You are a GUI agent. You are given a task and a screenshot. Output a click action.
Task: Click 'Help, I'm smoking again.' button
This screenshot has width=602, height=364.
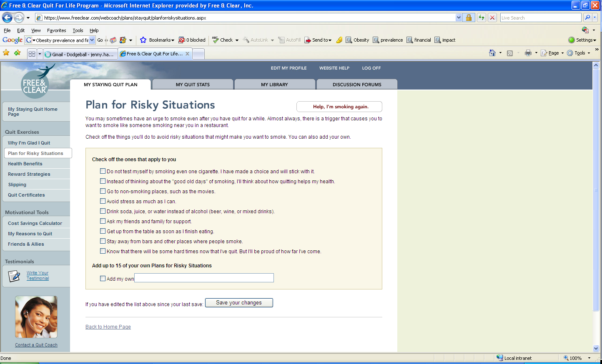(340, 107)
